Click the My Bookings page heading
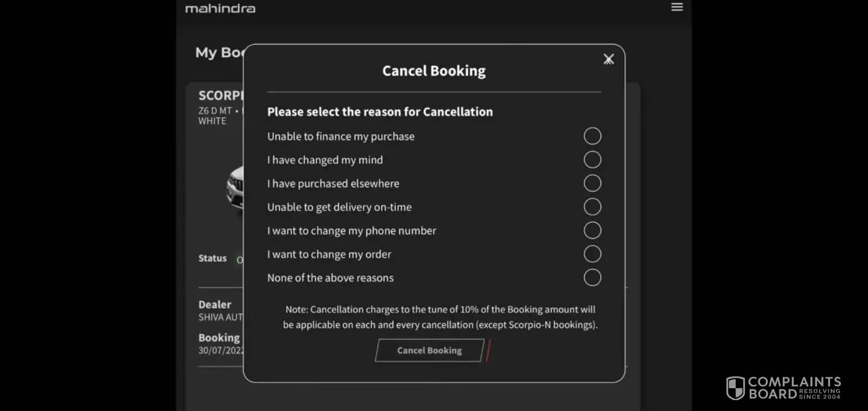Image resolution: width=868 pixels, height=411 pixels. point(220,53)
